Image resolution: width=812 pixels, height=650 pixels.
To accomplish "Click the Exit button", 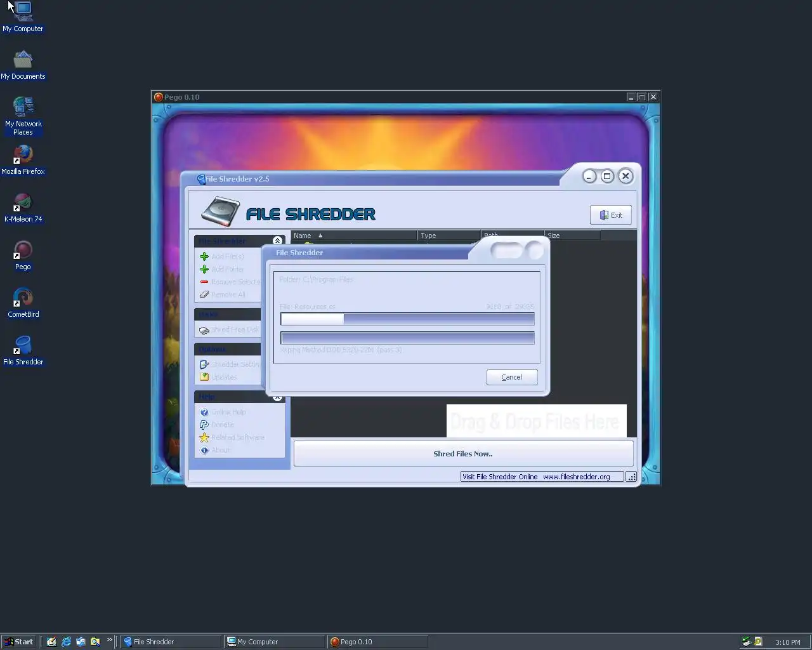I will (x=610, y=215).
